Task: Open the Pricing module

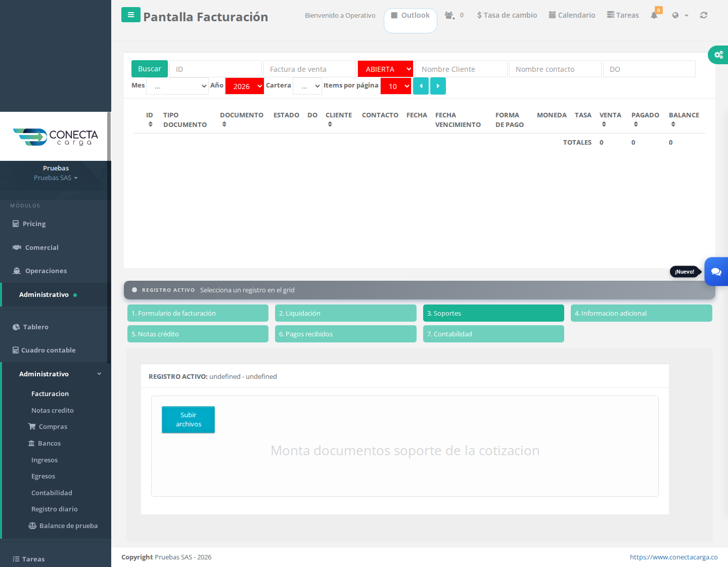Action: coord(29,224)
